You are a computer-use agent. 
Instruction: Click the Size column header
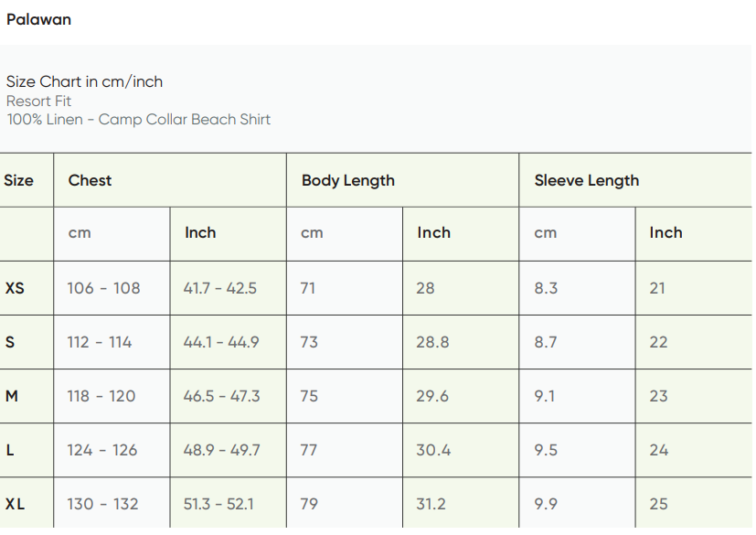18,180
